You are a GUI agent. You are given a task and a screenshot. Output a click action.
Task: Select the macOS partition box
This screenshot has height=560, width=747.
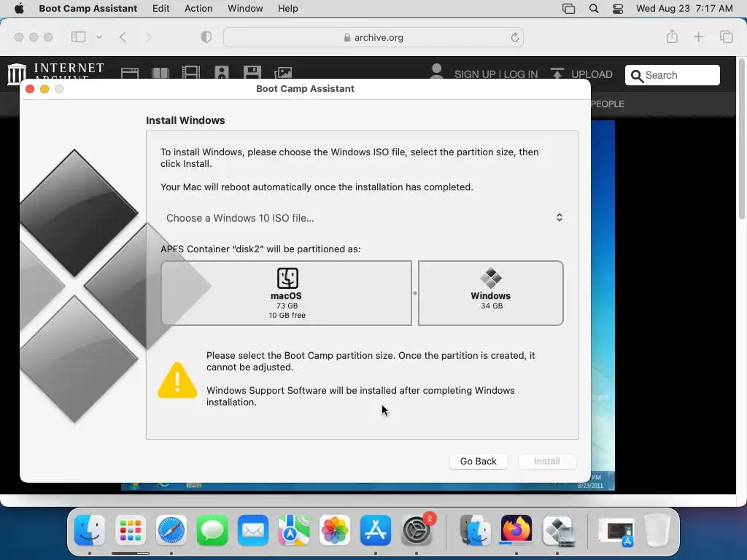(286, 293)
